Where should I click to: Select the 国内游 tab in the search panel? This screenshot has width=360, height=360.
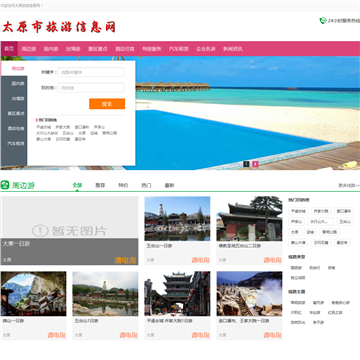point(14,83)
